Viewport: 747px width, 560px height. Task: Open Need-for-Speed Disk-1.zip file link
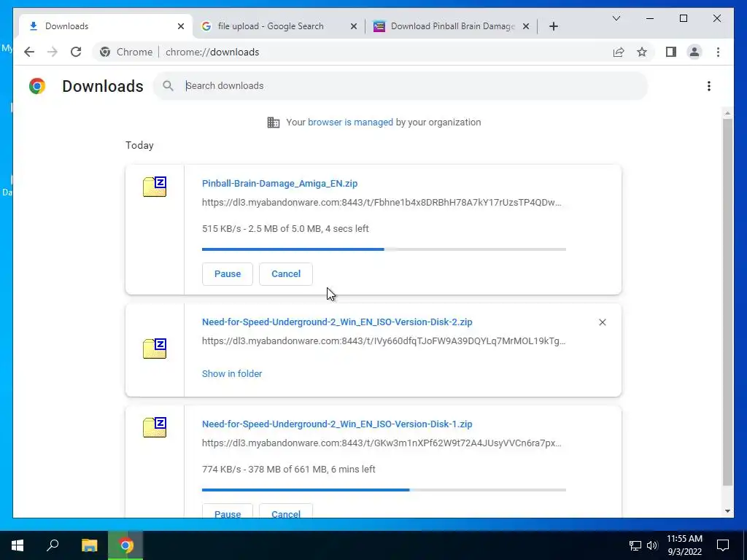[x=337, y=424]
